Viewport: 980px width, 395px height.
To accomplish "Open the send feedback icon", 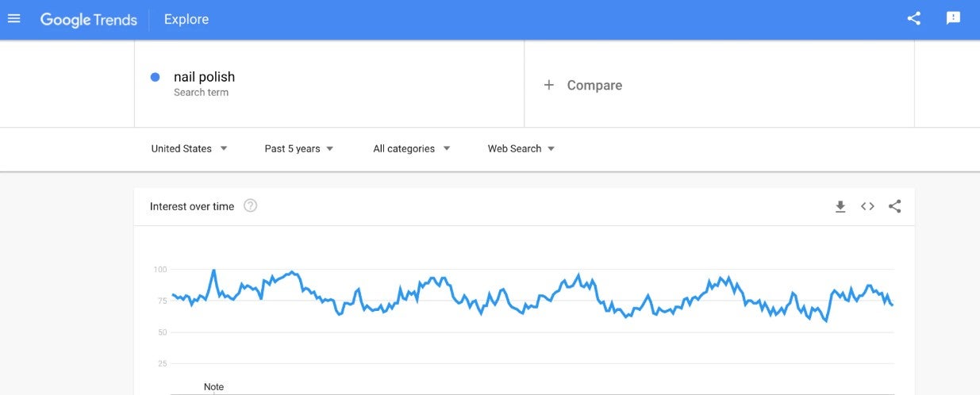I will click(x=953, y=18).
